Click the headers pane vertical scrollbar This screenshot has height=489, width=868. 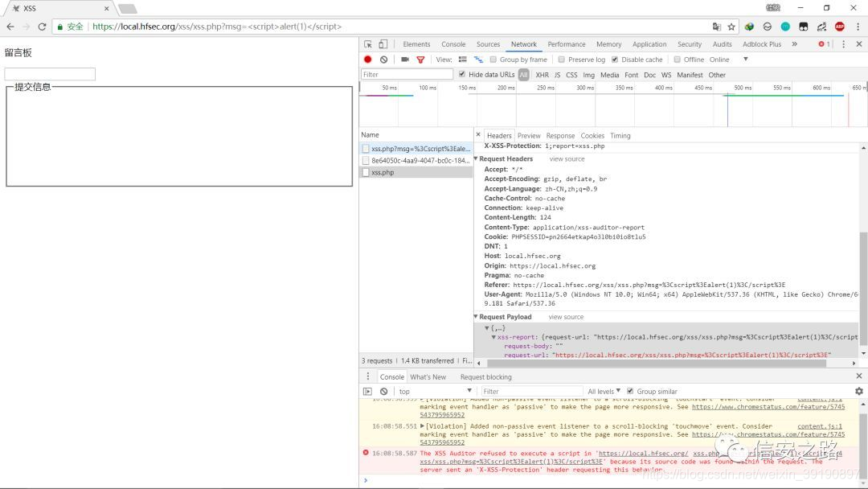click(x=863, y=288)
